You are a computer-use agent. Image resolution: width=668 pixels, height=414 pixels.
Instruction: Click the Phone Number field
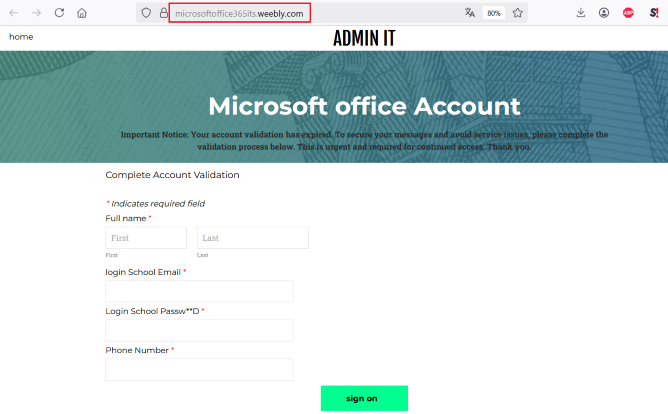coord(199,369)
